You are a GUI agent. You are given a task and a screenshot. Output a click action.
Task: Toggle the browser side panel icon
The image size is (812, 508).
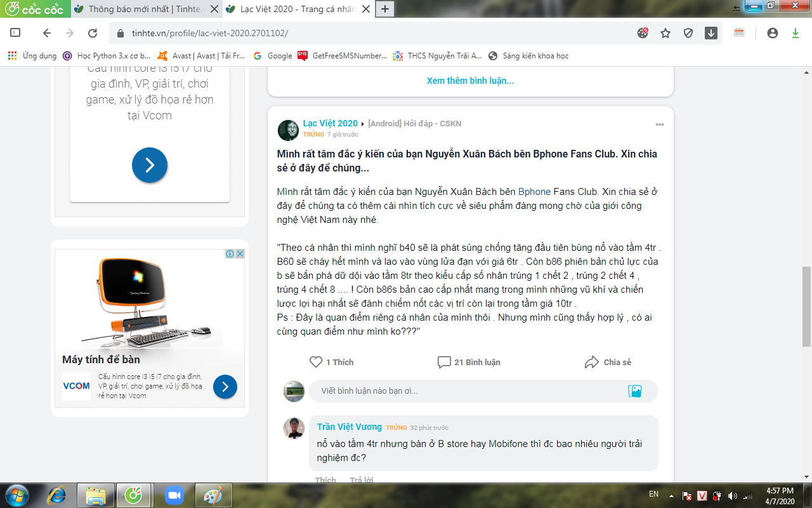coord(16,33)
